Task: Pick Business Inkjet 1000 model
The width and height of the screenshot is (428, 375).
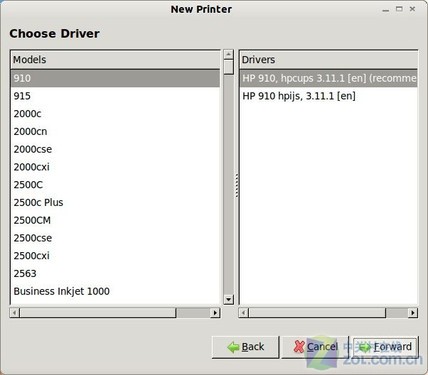Action: click(115, 291)
